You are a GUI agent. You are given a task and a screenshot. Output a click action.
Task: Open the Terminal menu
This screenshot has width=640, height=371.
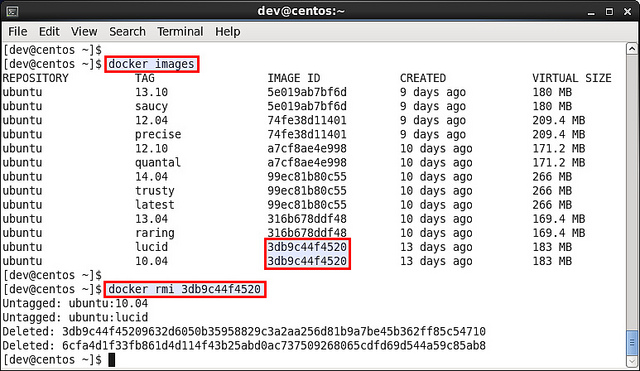[x=180, y=31]
